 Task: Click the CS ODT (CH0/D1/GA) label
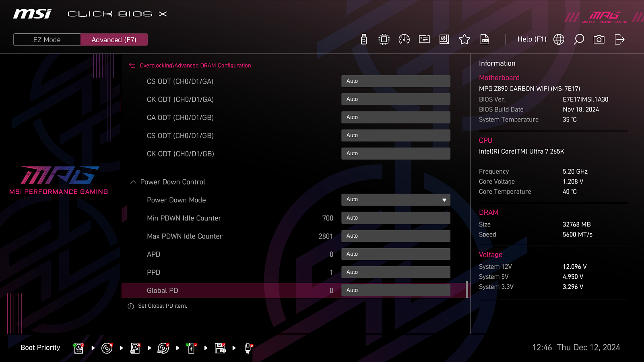tap(180, 81)
